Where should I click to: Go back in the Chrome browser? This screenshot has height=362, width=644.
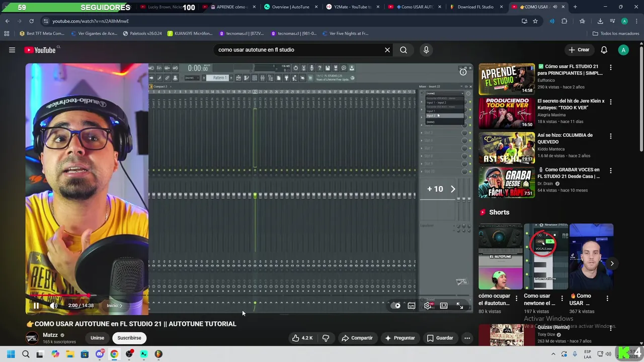point(7,21)
